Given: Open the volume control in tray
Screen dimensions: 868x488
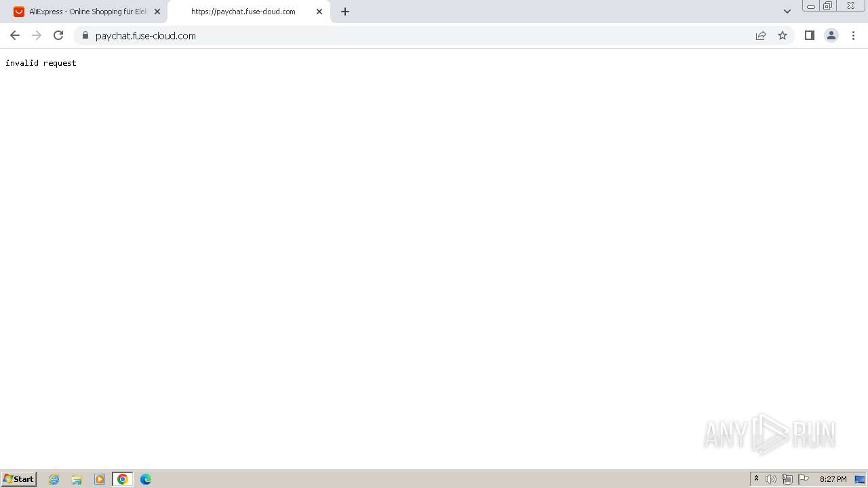Looking at the screenshot, I should [x=771, y=479].
